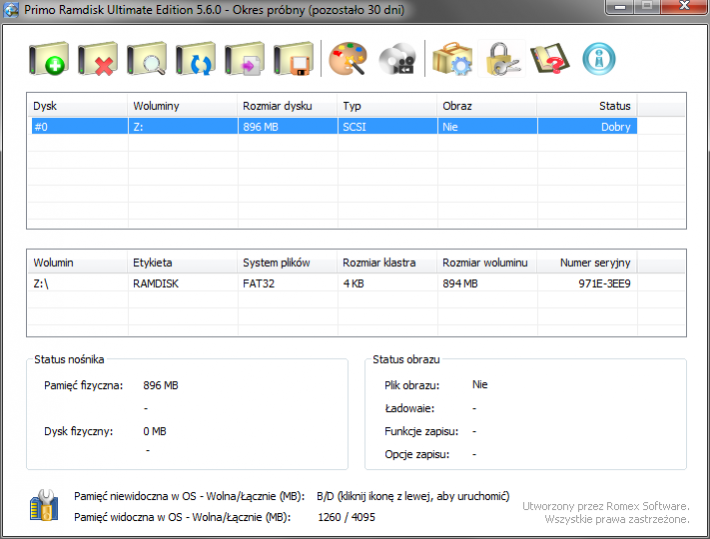Select the Z:\ volume row
Image resolution: width=710 pixels, height=539 pixels.
click(334, 284)
